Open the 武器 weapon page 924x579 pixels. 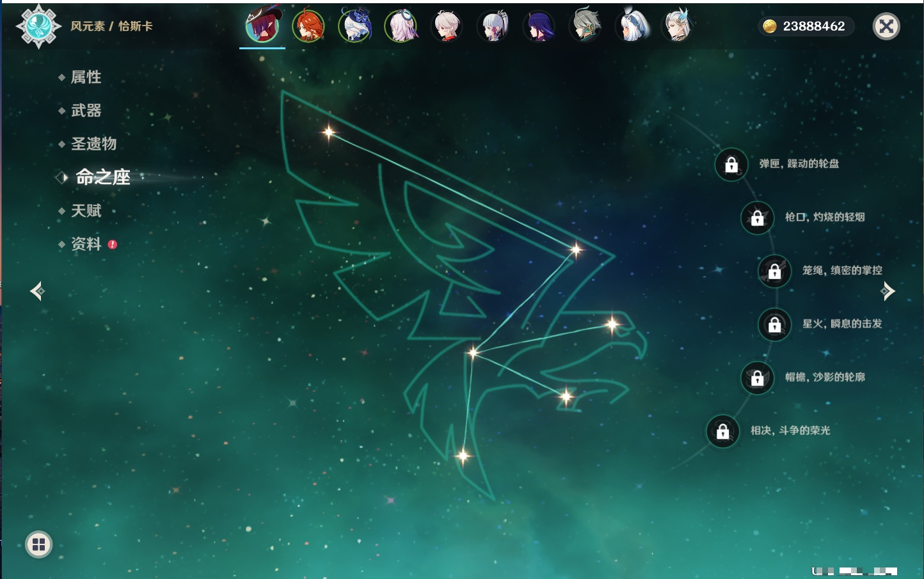pos(86,111)
